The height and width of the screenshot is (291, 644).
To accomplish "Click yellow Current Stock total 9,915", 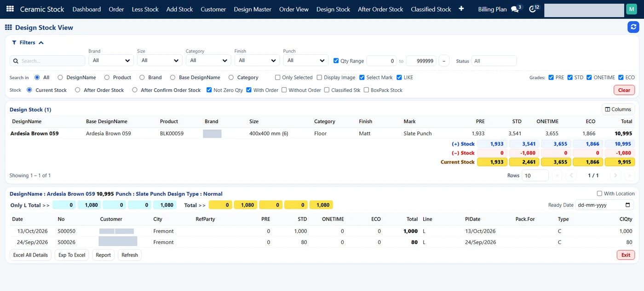I will (620, 162).
